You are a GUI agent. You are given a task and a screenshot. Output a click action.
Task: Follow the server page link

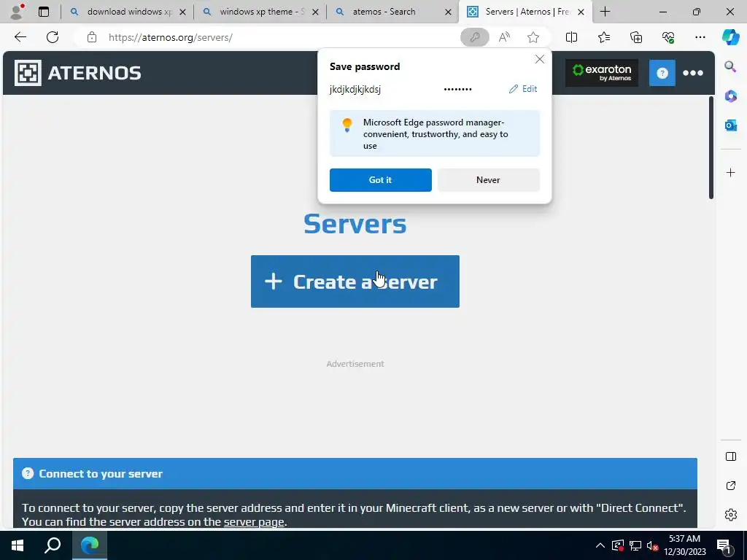[x=253, y=522]
